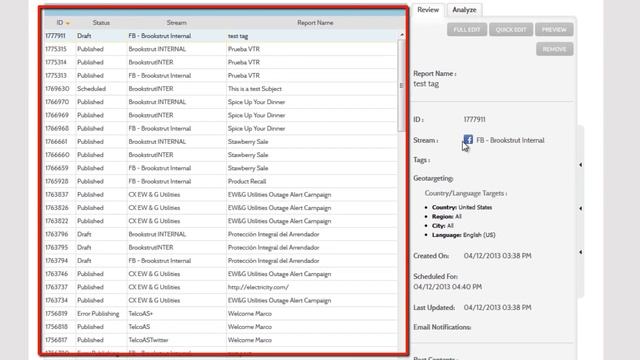Image resolution: width=640 pixels, height=360 pixels.
Task: Select the row with ID 1777911
Action: coord(220,36)
